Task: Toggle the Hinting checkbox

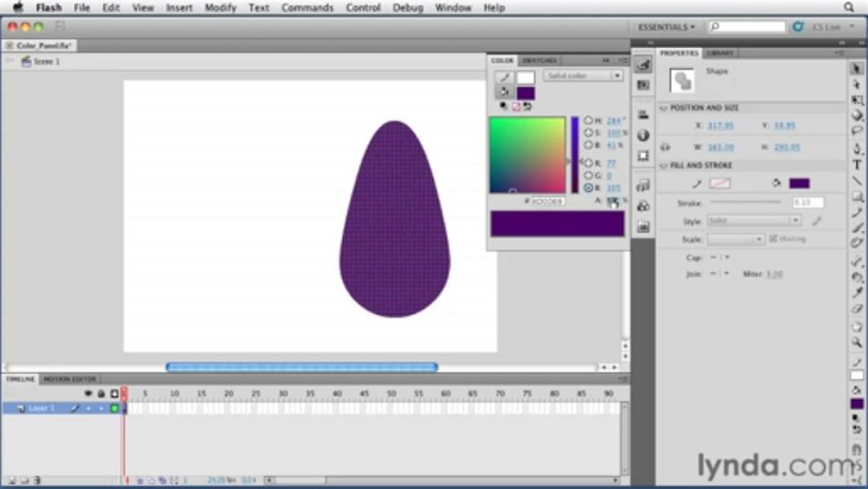Action: point(773,239)
